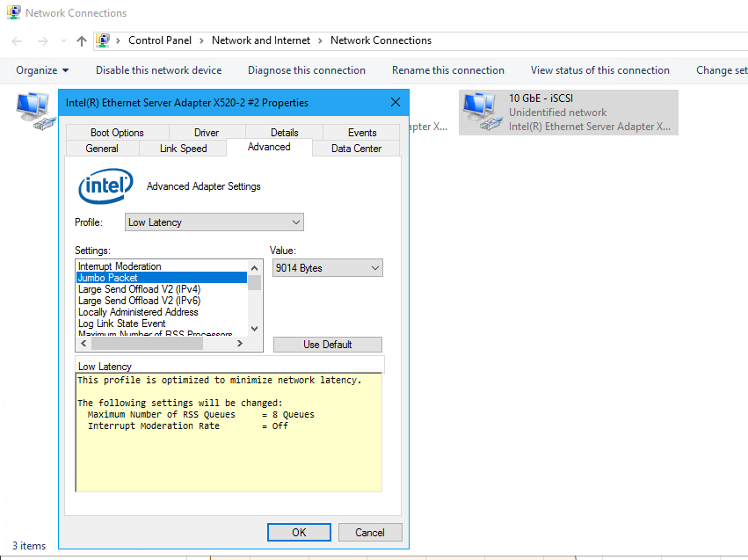Select Control Panel in breadcrumb

[160, 40]
